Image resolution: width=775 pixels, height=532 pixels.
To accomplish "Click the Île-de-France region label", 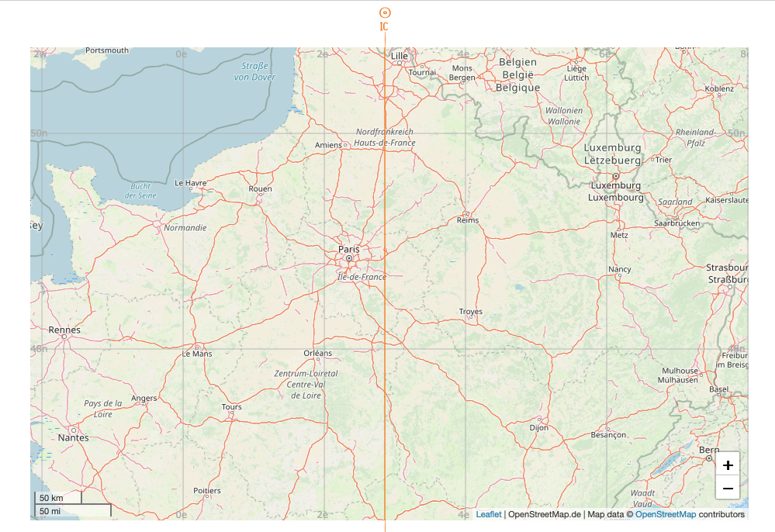I will point(362,277).
